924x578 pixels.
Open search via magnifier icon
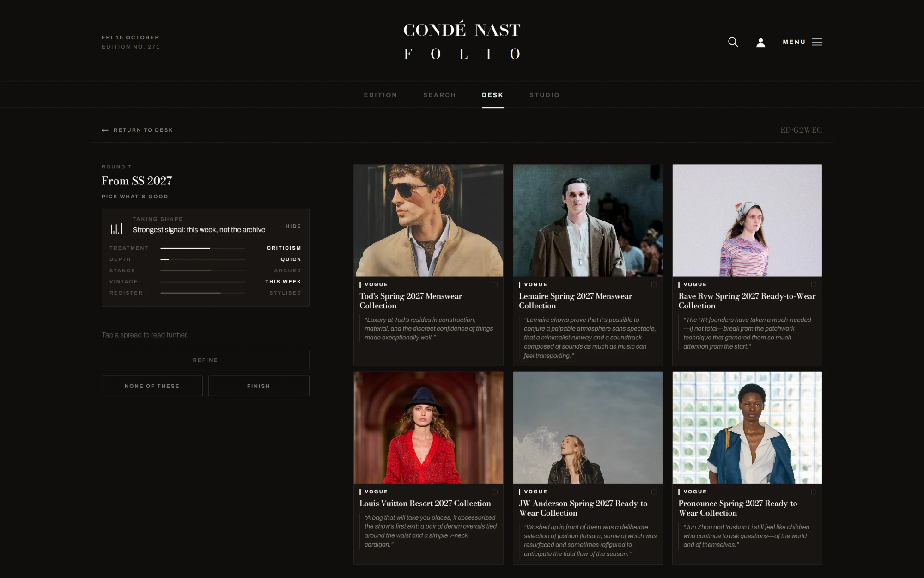point(733,42)
